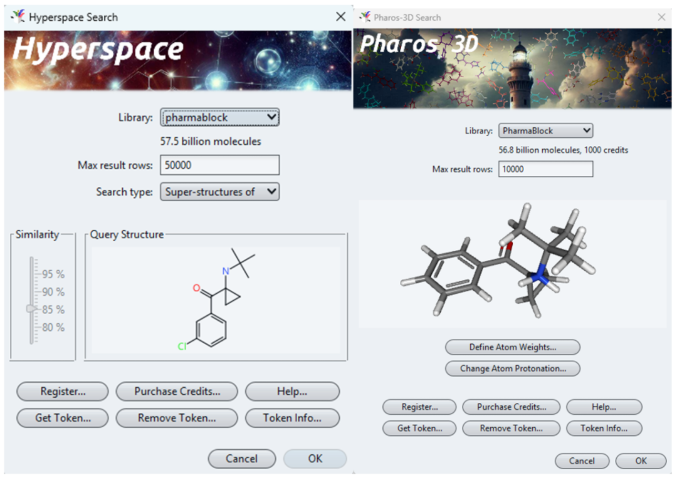The image size is (680, 483).
Task: Click the 3D molecule viewer
Action: tap(511, 262)
